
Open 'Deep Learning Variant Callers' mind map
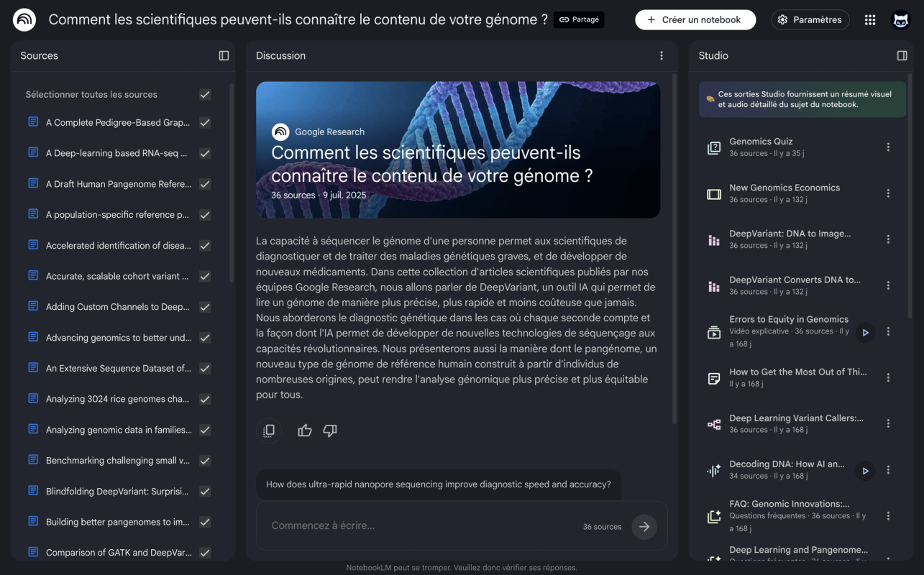797,424
